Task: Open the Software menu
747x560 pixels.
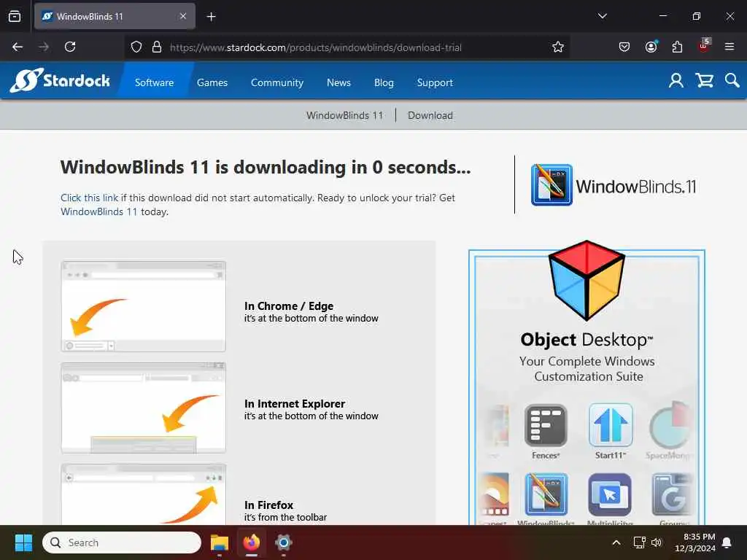Action: [x=155, y=82]
